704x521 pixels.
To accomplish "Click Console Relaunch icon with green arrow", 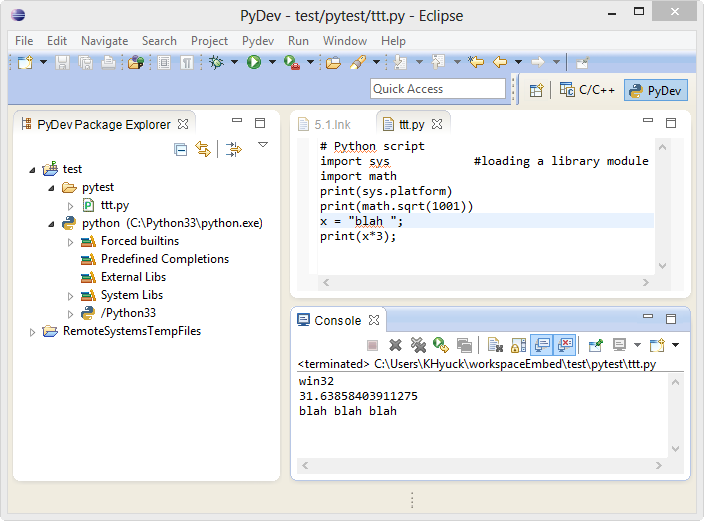I will click(x=441, y=345).
